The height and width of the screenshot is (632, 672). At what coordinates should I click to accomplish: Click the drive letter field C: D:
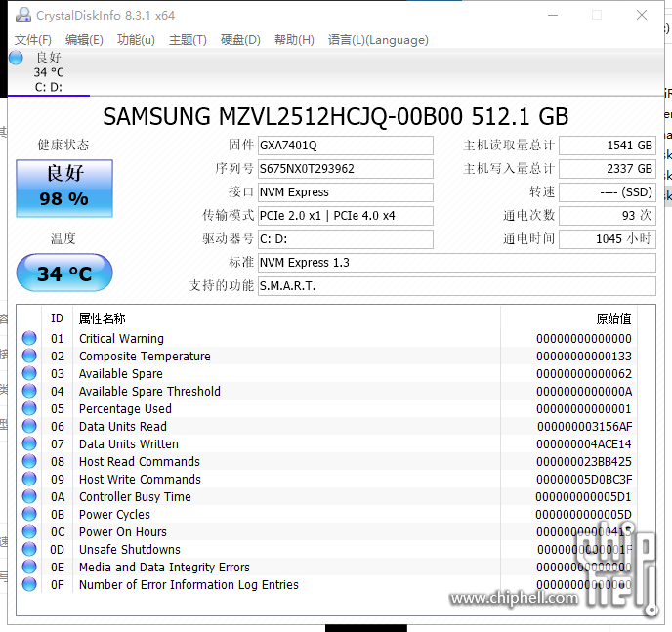point(346,238)
